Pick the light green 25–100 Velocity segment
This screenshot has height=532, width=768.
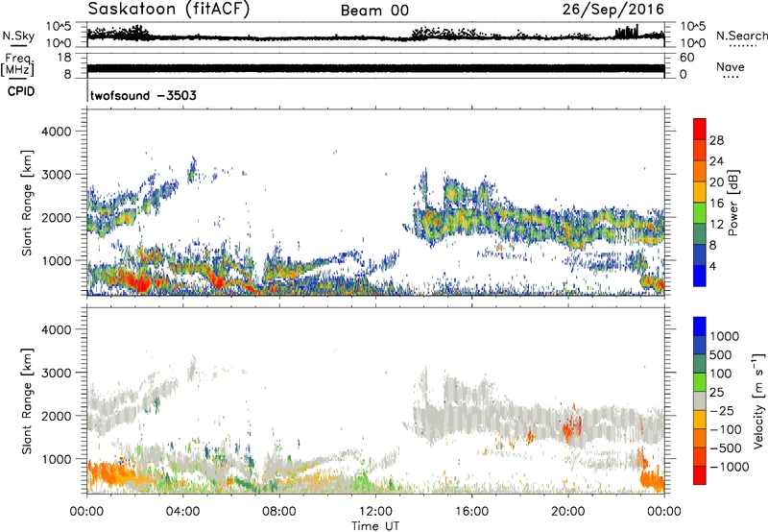click(x=700, y=382)
